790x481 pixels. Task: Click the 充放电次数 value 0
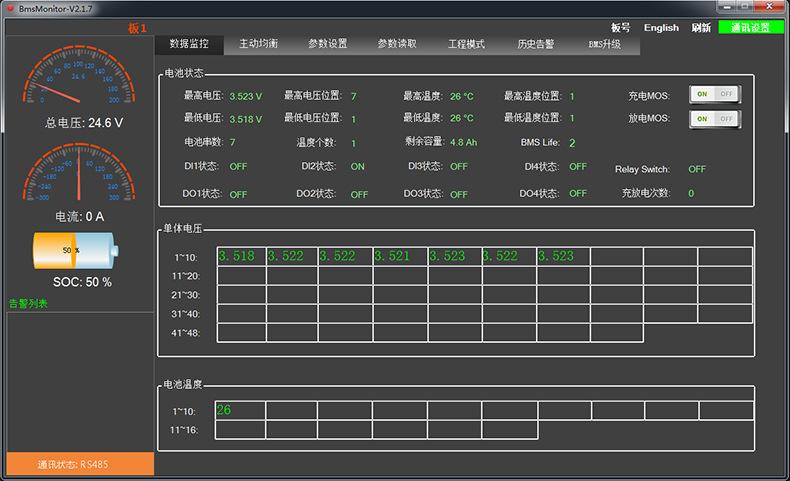[x=691, y=193]
